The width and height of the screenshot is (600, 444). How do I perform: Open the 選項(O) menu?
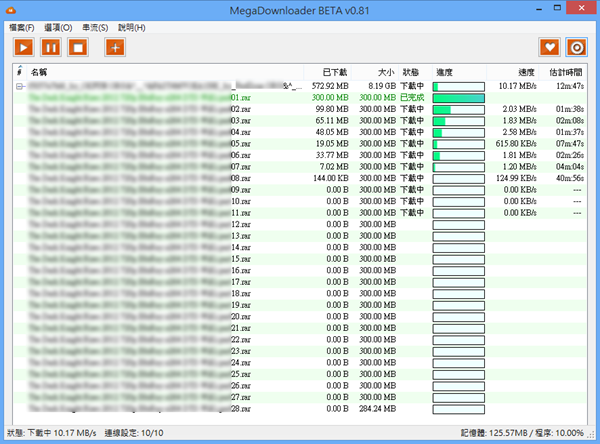[59, 27]
